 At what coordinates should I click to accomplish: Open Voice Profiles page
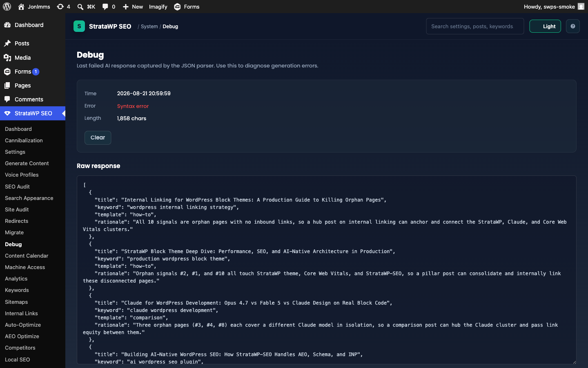22,175
